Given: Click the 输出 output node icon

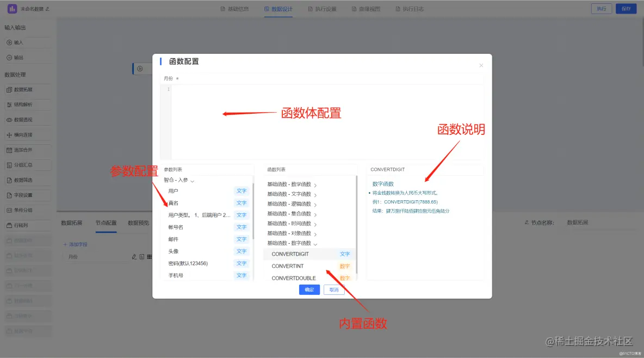Looking at the screenshot, I should coord(9,58).
